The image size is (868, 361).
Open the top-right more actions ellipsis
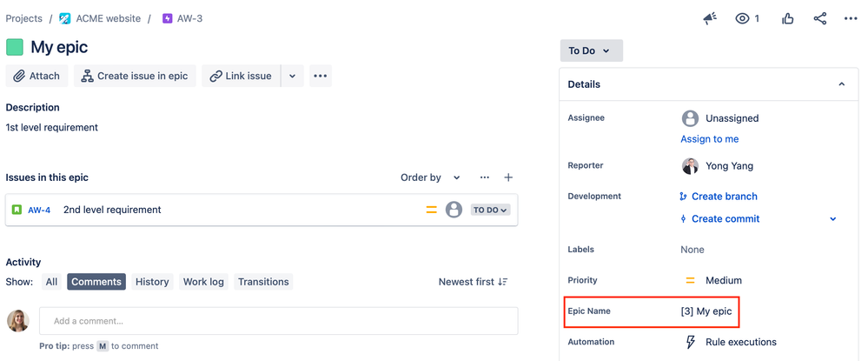851,19
